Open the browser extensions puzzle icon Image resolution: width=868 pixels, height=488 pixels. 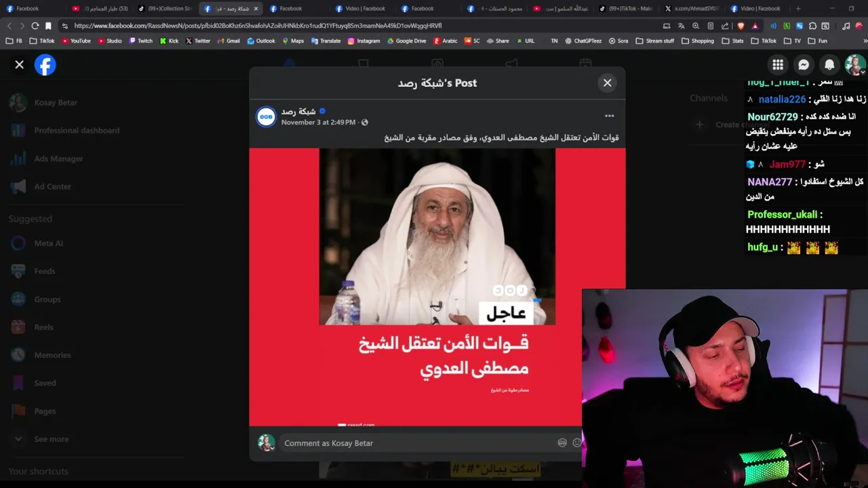click(x=812, y=26)
